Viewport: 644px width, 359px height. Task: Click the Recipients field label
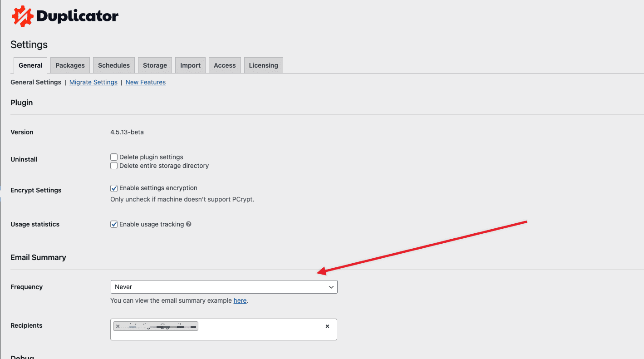(26, 325)
